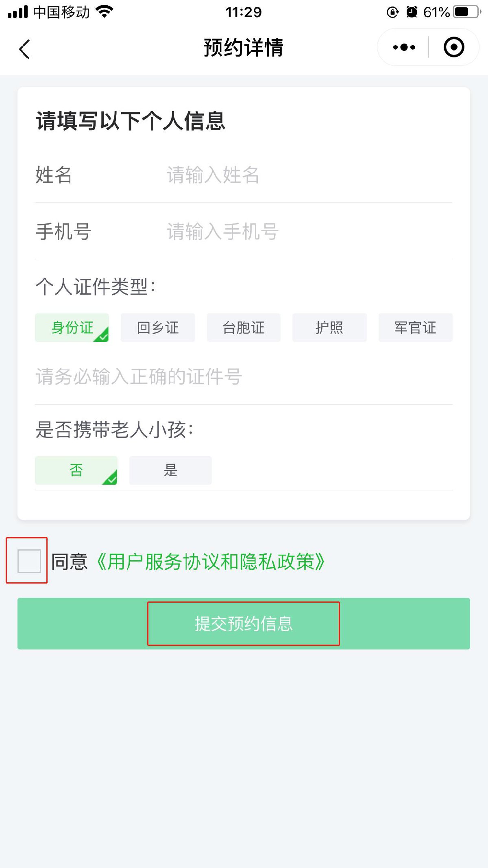The height and width of the screenshot is (868, 488).
Task: Select 军官证 as ID type
Action: [415, 328]
